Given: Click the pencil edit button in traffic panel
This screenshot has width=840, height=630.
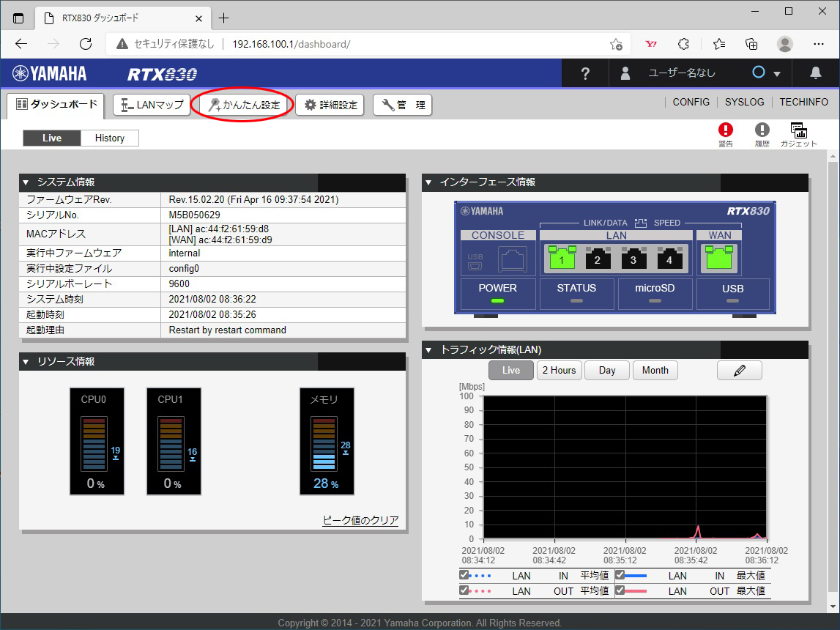Looking at the screenshot, I should 739,370.
